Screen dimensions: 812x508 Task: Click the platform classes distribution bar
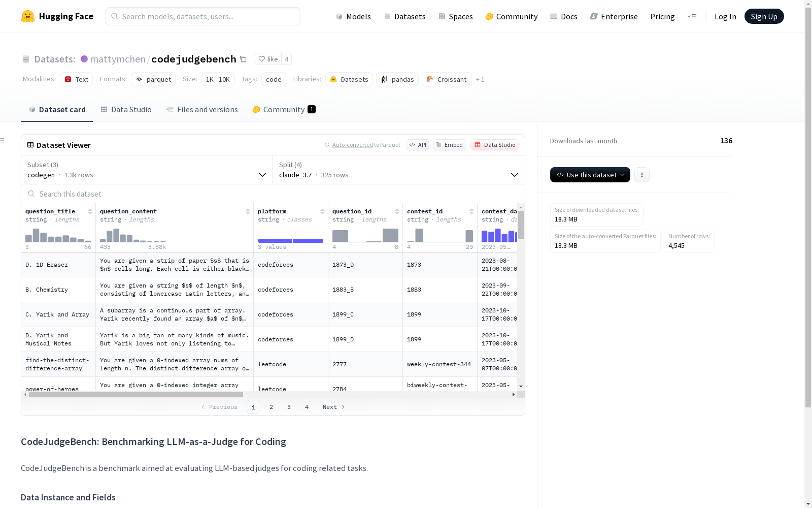290,241
